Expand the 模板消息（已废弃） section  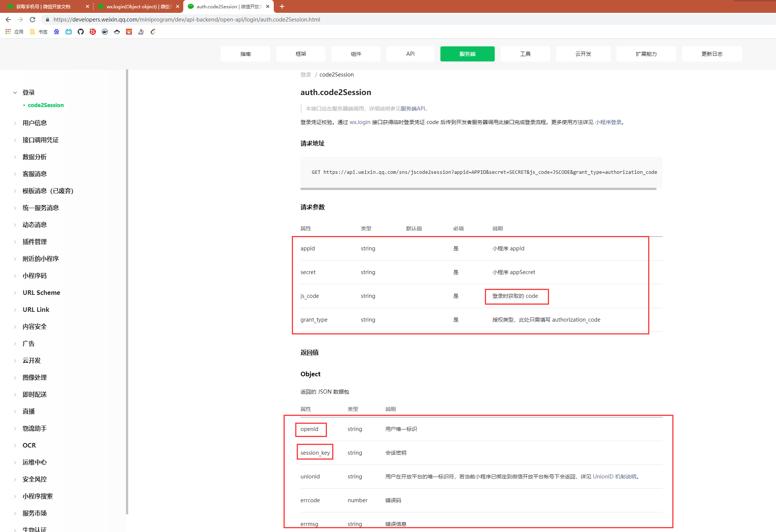(15, 191)
